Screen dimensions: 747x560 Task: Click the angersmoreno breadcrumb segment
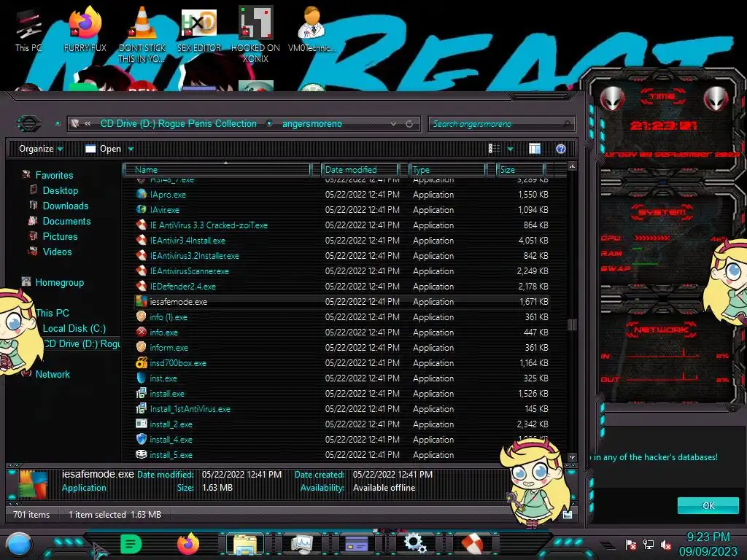(x=312, y=124)
